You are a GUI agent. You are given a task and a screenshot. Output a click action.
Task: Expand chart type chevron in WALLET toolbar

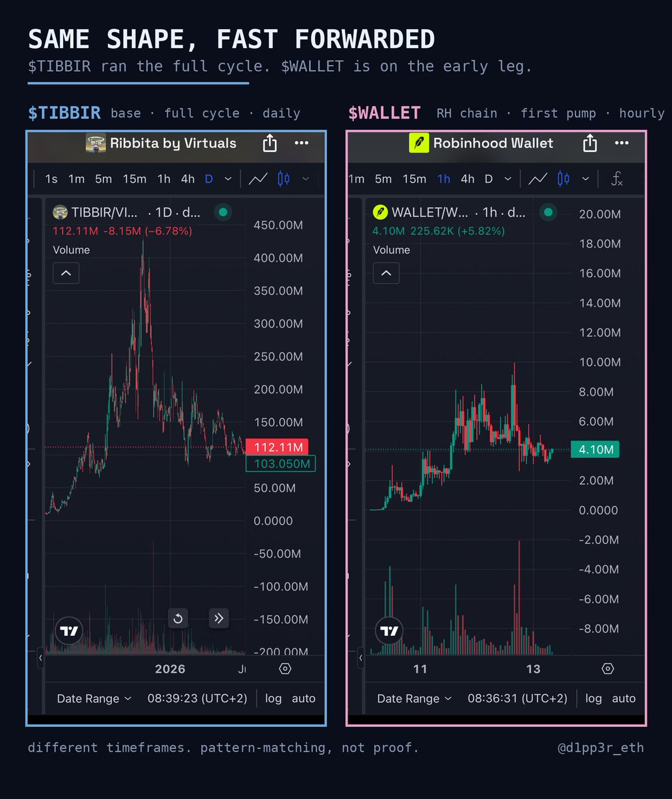tap(585, 178)
